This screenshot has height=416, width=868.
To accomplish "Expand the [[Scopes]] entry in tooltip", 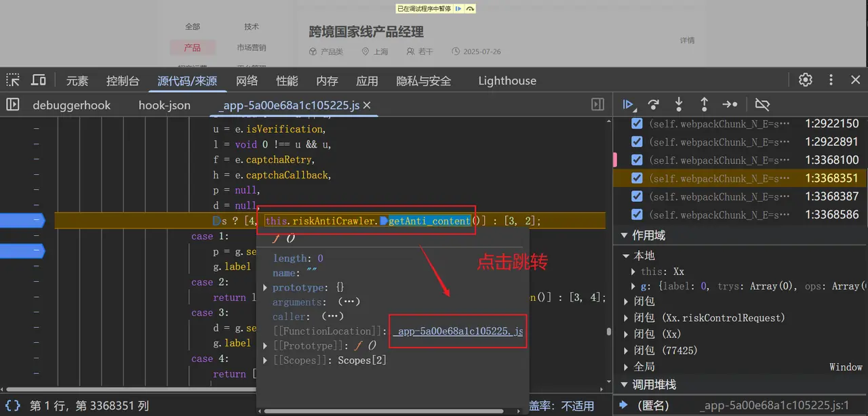I will tap(266, 360).
